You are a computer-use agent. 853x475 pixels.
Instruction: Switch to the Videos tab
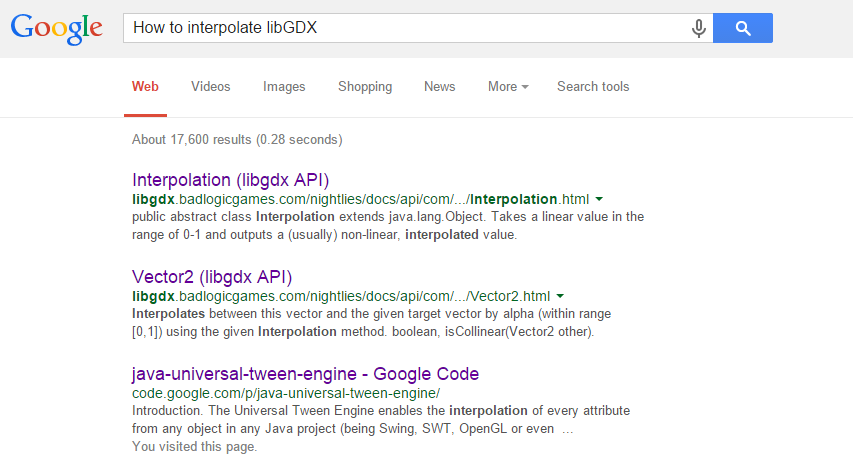[211, 87]
